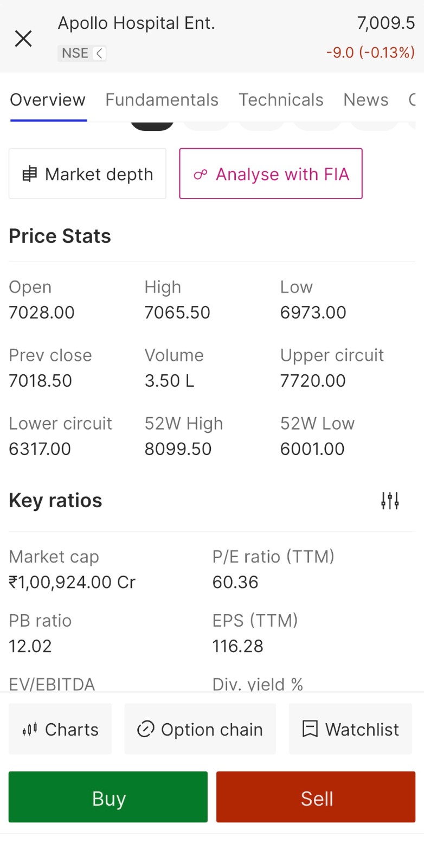Select the Overview tab
The image size is (424, 868).
48,100
